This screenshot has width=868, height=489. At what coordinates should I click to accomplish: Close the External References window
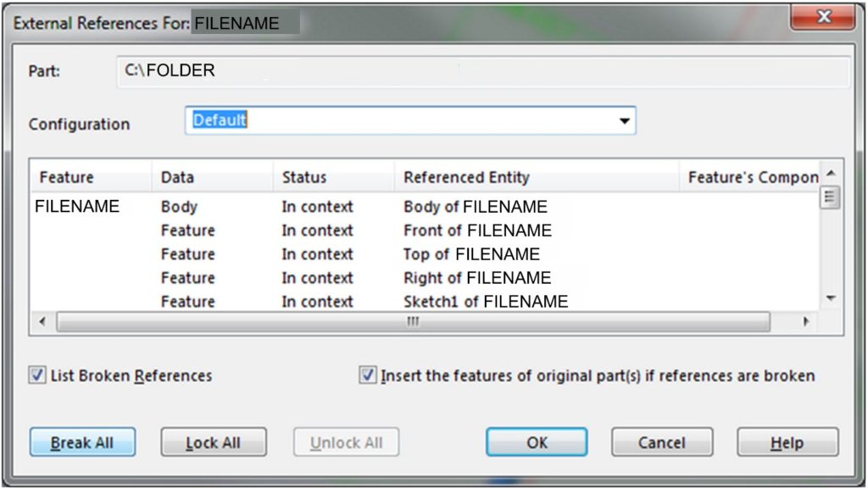823,17
